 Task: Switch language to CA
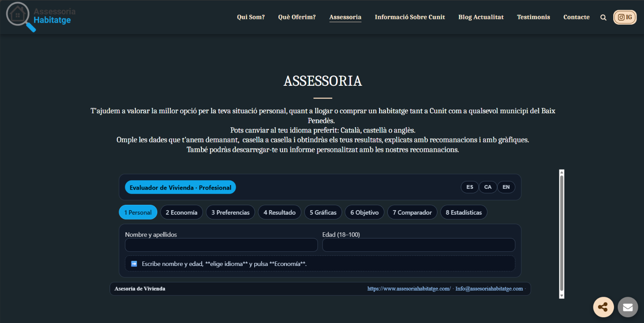tap(488, 187)
